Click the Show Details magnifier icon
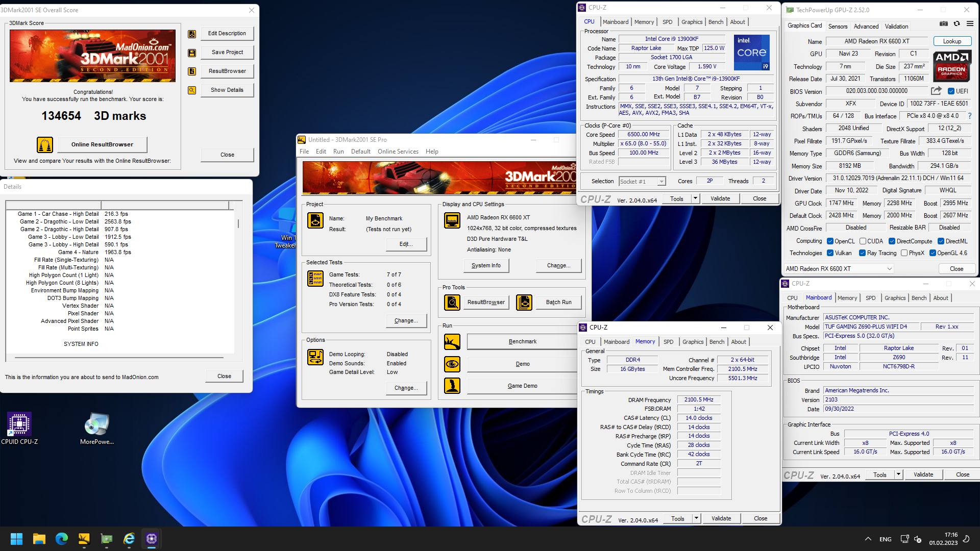 click(x=192, y=90)
